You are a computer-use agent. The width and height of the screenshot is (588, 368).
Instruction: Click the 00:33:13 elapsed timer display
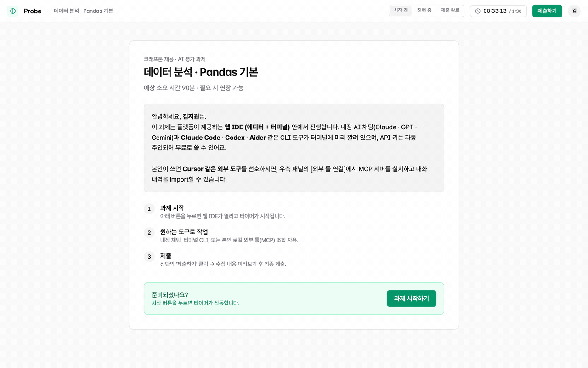click(x=495, y=11)
